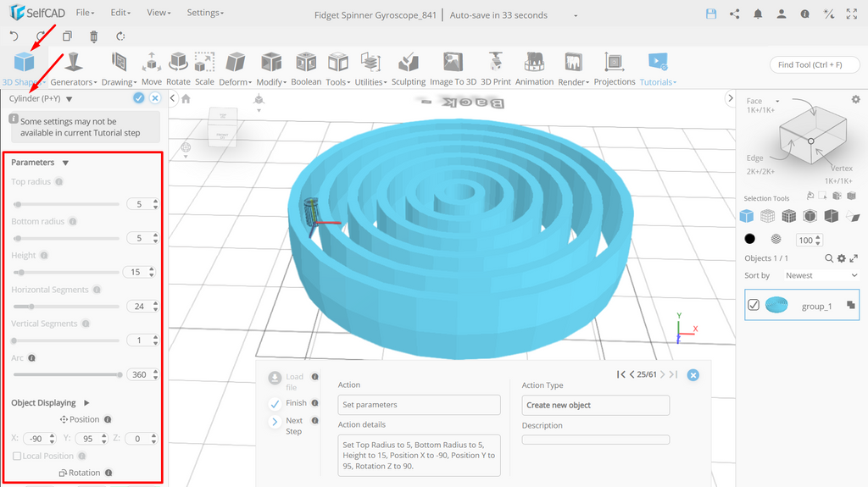Close the tutorial step panel
868x487 pixels.
(x=693, y=375)
